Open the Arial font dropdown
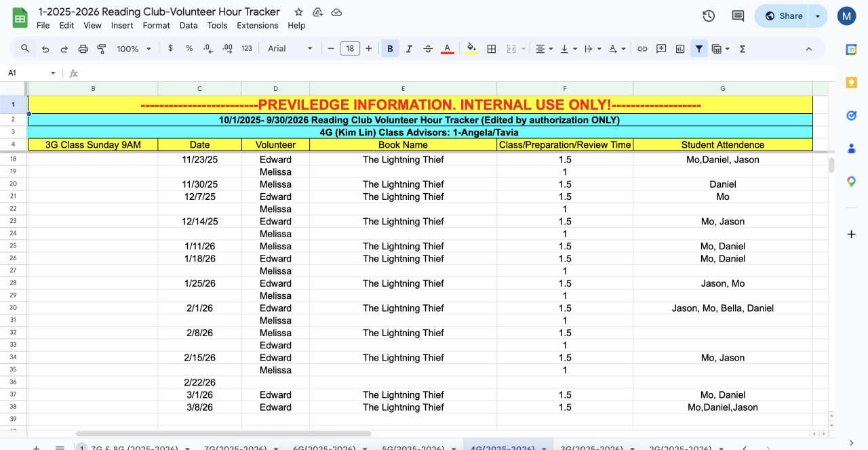The image size is (868, 450). (290, 49)
